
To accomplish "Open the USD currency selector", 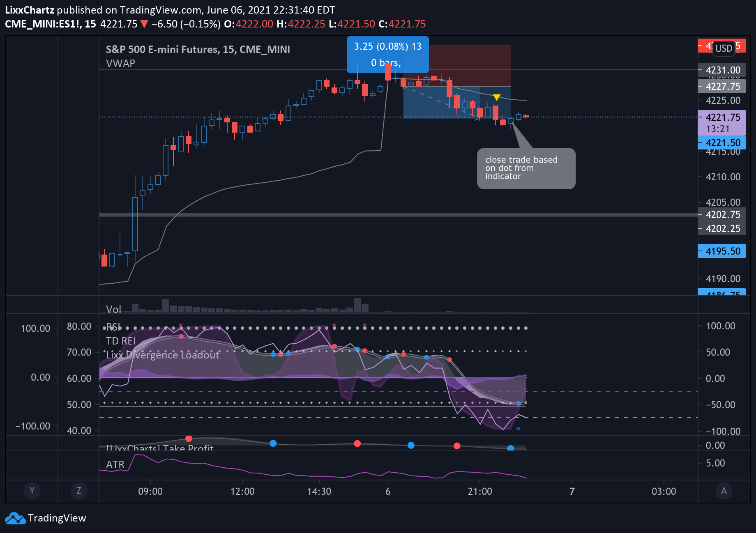I will [x=724, y=48].
